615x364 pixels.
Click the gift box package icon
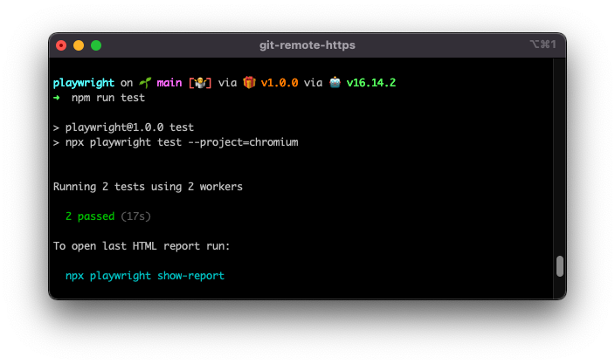point(249,82)
